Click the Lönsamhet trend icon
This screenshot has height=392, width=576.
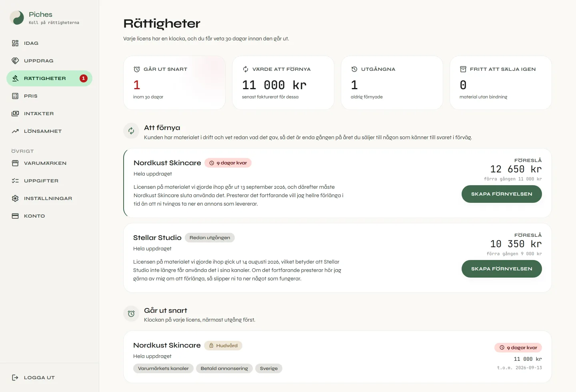(15, 131)
